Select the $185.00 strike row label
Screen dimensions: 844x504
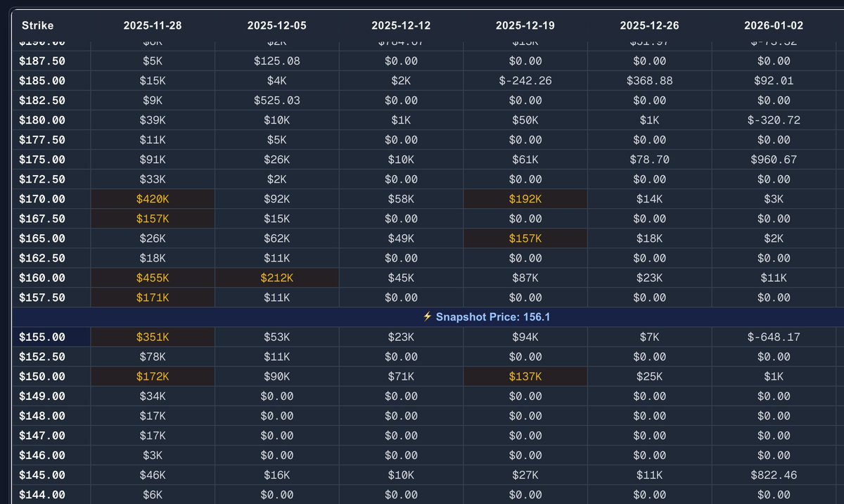click(x=44, y=81)
